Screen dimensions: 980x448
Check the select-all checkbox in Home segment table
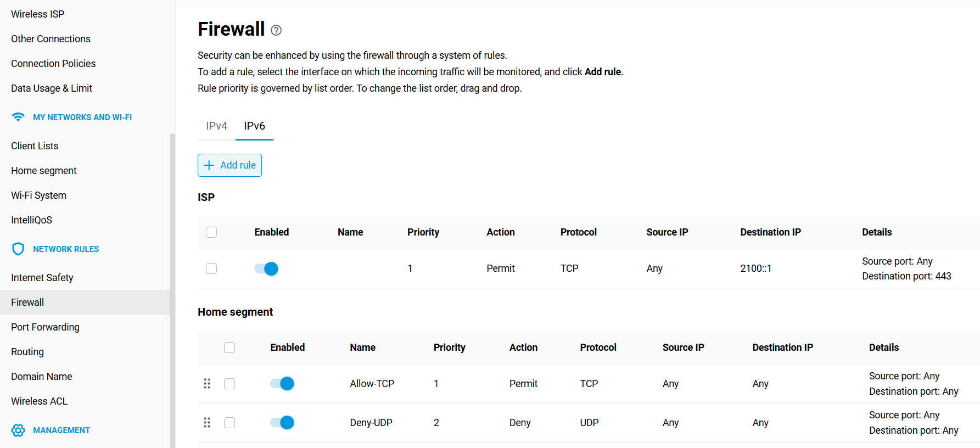click(229, 348)
